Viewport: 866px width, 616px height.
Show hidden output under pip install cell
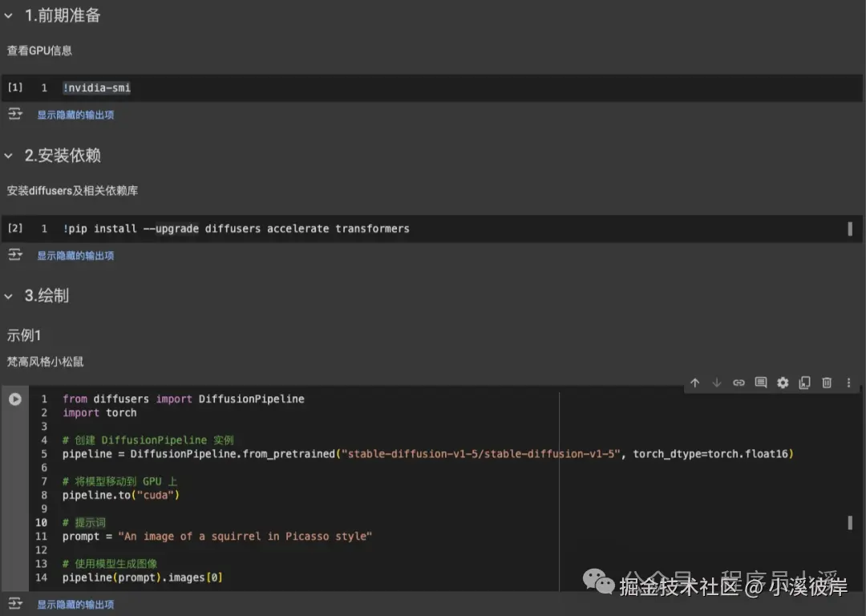[x=75, y=256]
